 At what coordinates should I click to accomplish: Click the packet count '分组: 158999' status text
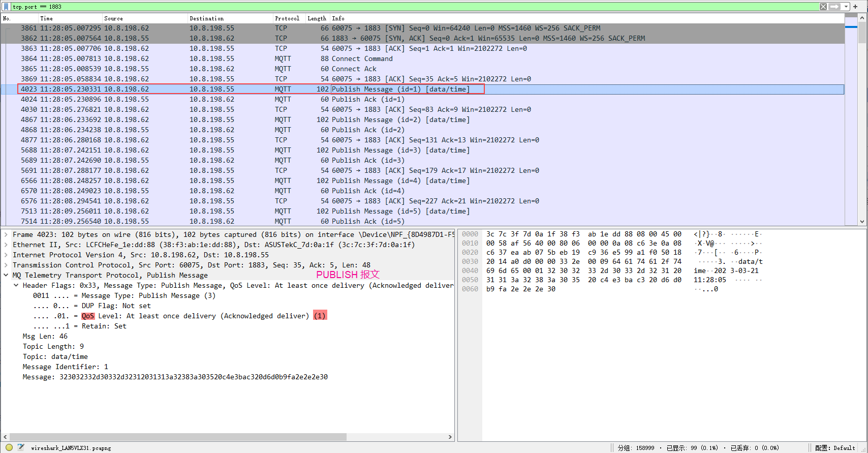[636, 448]
